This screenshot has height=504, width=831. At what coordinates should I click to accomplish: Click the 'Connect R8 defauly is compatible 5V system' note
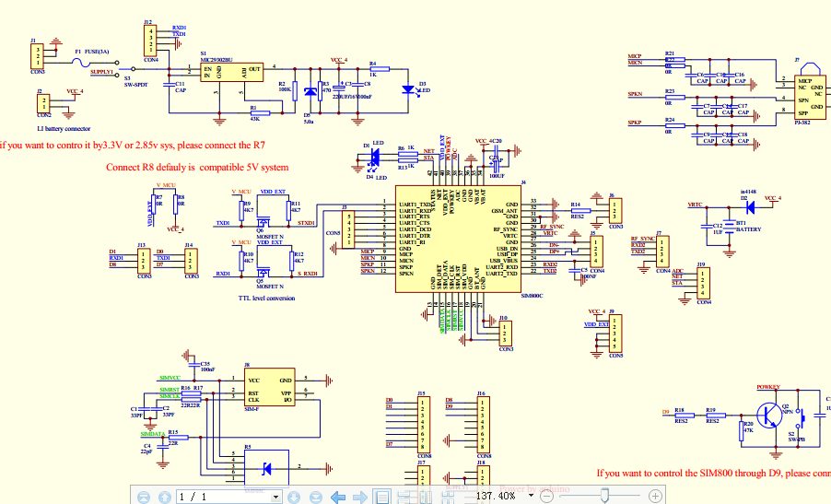pos(197,168)
